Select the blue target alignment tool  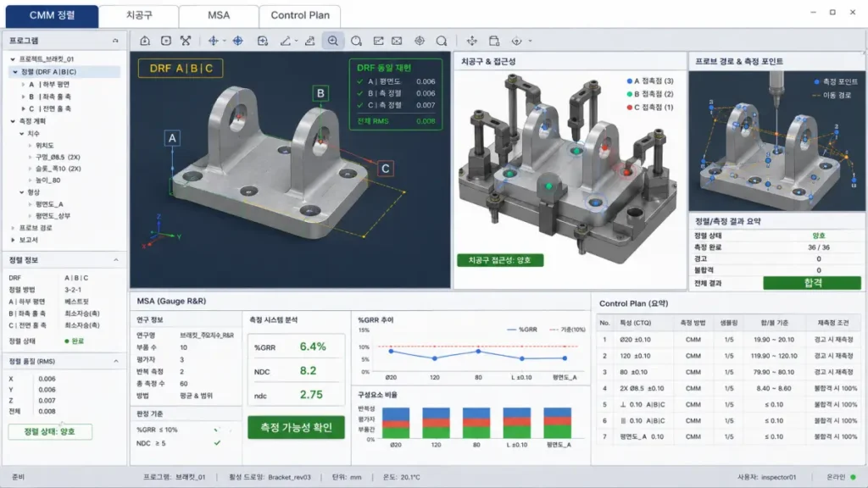pyautogui.click(x=238, y=41)
